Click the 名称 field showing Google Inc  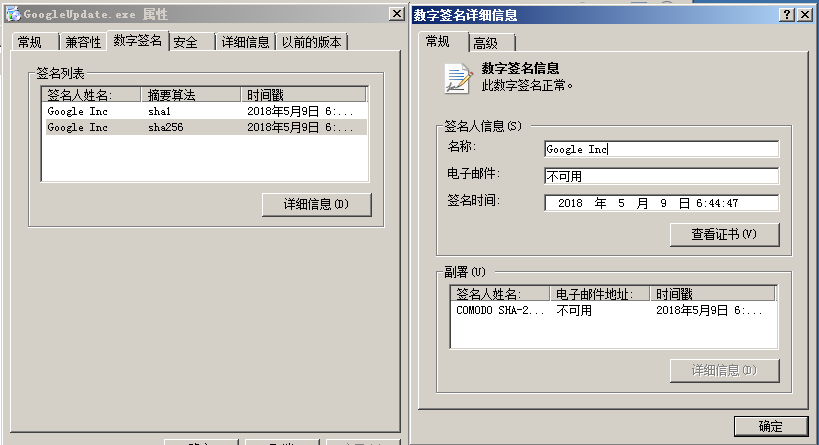(661, 149)
